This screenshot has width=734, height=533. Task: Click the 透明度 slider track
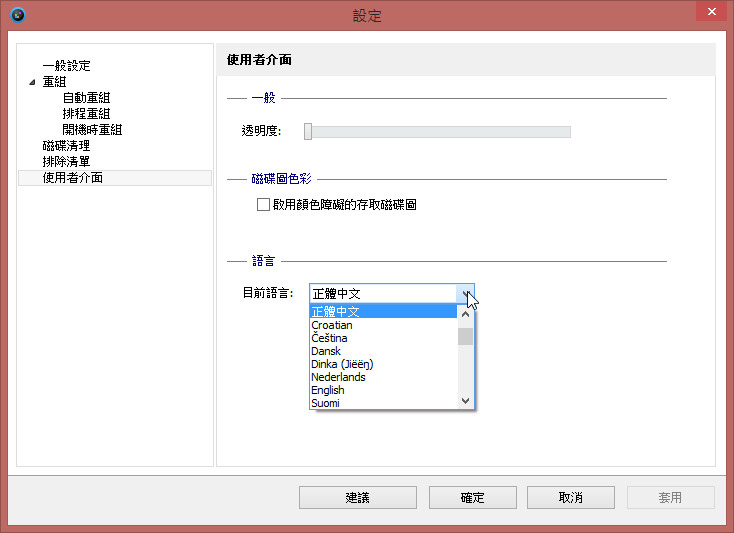point(438,132)
